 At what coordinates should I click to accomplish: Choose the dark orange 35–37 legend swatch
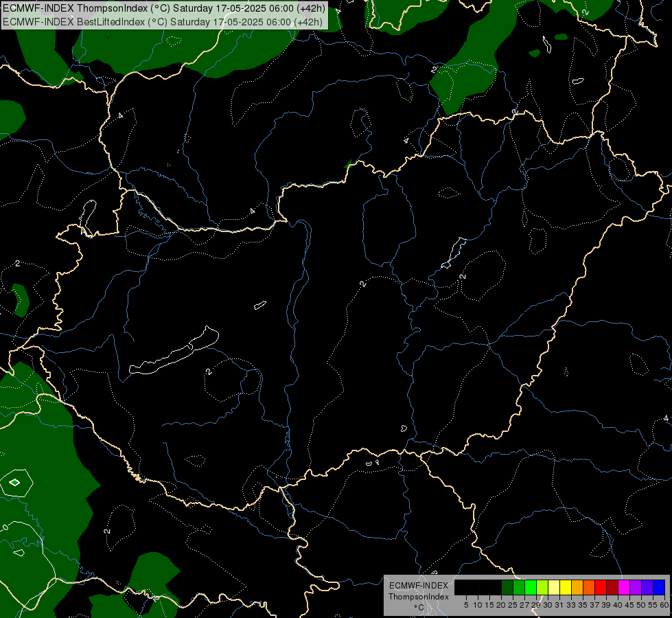point(589,587)
